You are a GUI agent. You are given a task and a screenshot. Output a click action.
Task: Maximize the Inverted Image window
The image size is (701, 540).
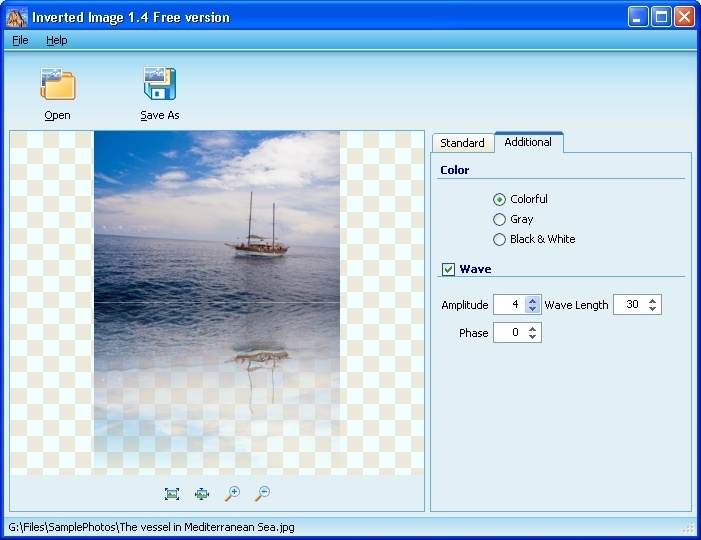point(661,17)
